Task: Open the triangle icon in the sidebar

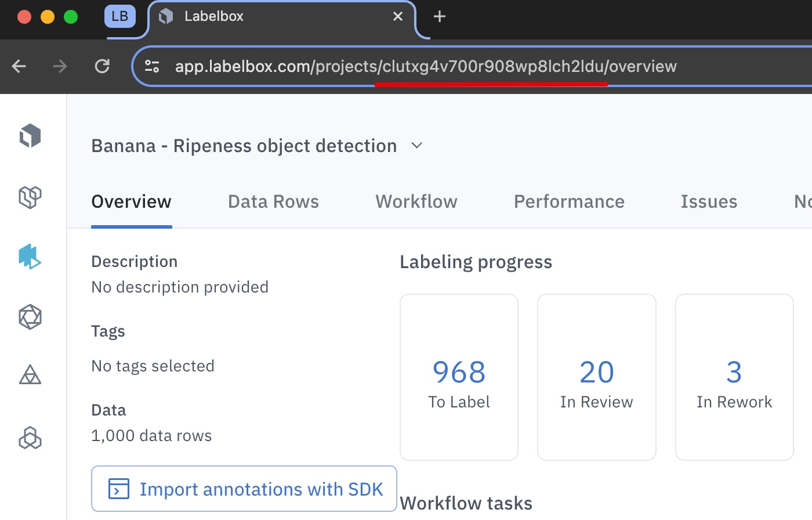Action: pos(30,375)
